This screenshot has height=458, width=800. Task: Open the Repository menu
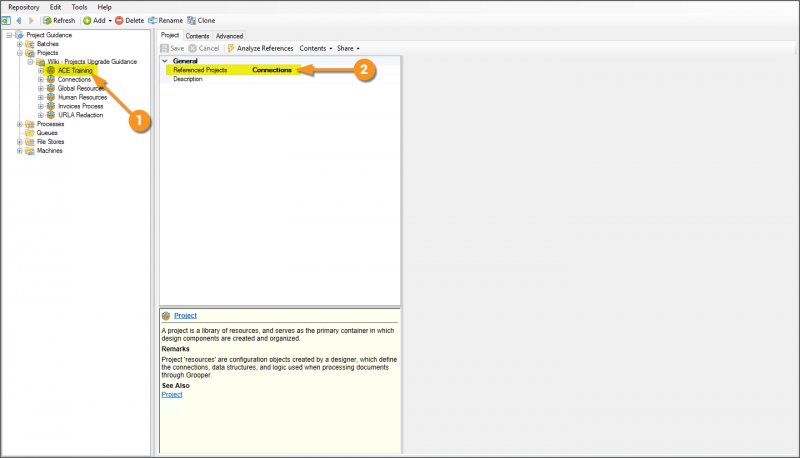tap(23, 7)
